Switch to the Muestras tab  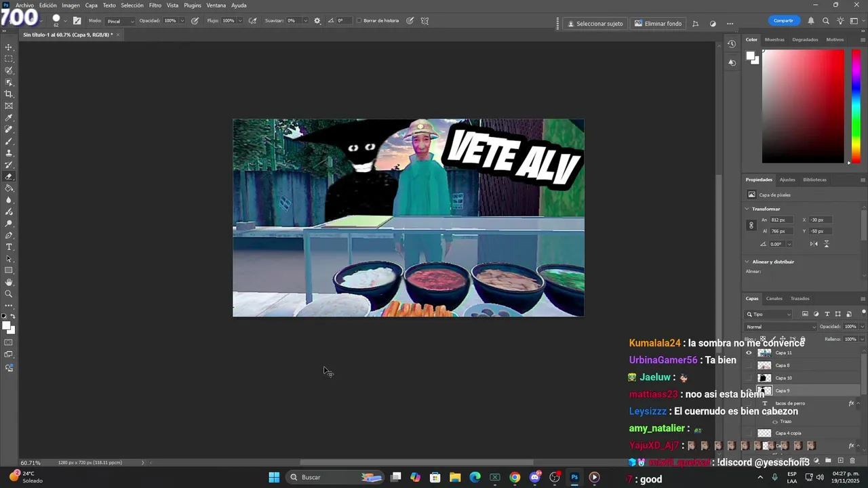tap(774, 39)
